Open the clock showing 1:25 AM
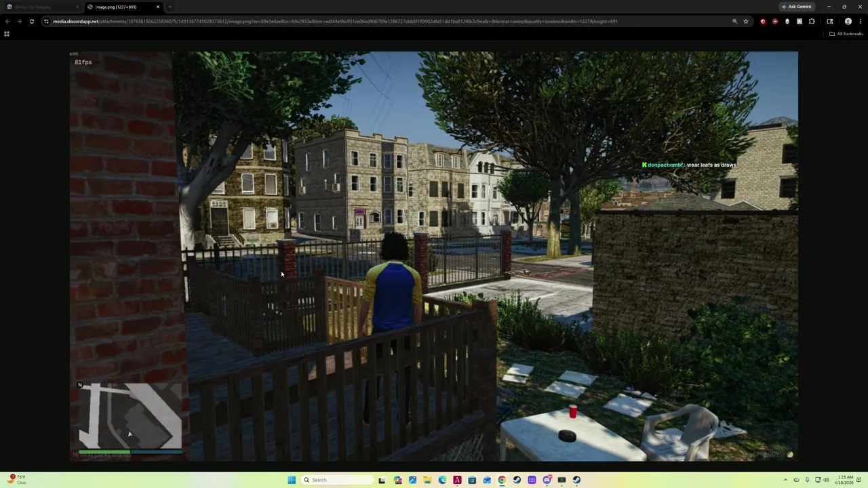This screenshot has height=488, width=868. (846, 480)
